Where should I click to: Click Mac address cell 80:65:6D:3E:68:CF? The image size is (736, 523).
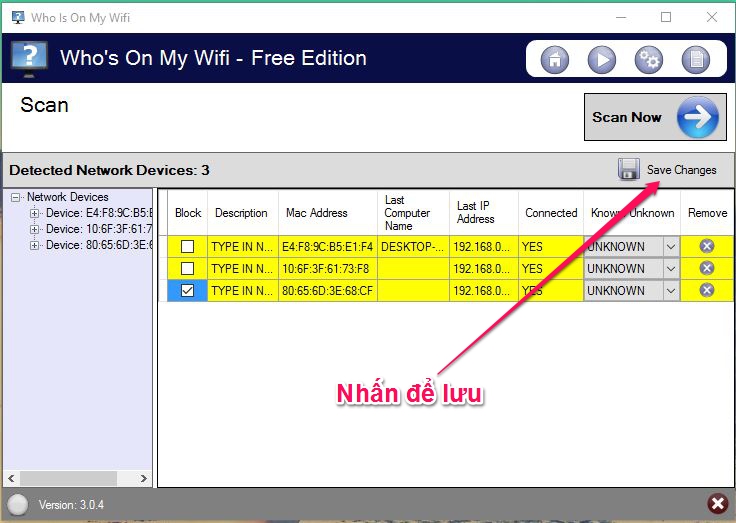(x=328, y=291)
